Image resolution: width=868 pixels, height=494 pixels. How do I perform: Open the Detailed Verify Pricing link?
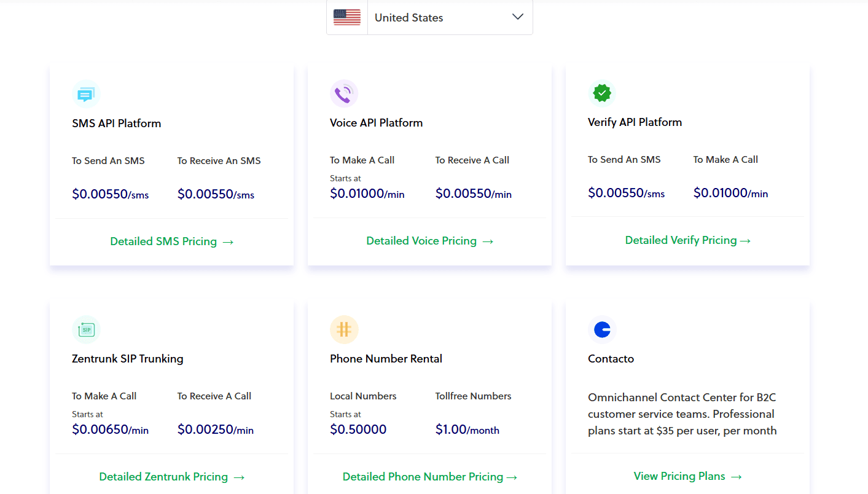tap(688, 240)
